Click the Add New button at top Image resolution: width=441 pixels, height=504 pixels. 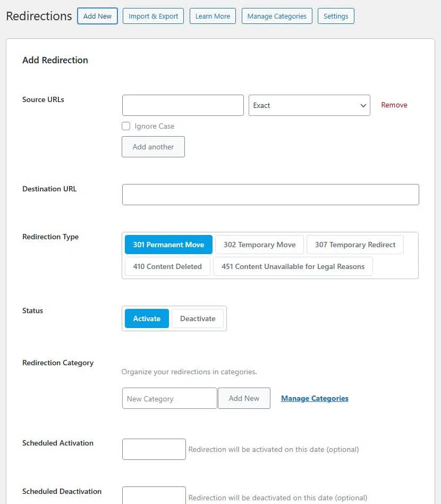[97, 16]
